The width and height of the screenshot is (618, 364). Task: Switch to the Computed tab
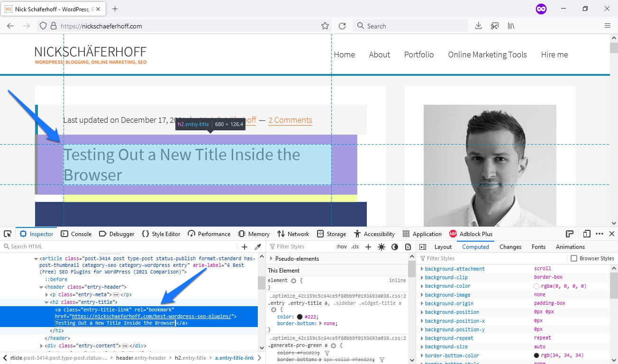coord(475,246)
